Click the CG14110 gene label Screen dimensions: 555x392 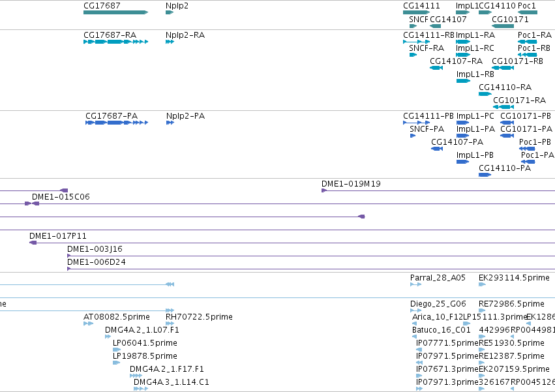pos(498,6)
